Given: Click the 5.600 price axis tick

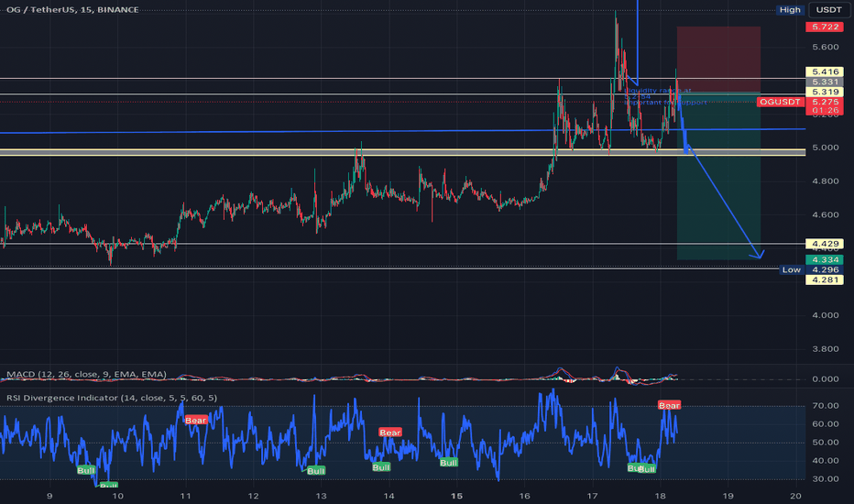Looking at the screenshot, I should (825, 48).
